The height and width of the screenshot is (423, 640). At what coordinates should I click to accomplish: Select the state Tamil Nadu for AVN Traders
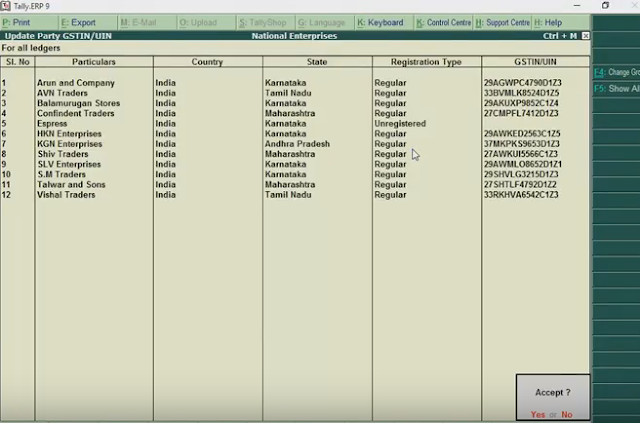point(288,93)
